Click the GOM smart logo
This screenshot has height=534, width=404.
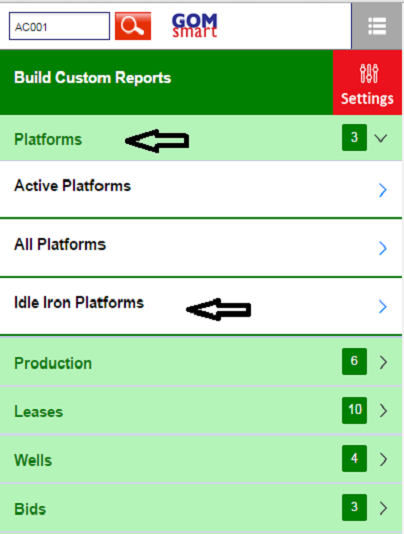pyautogui.click(x=195, y=25)
